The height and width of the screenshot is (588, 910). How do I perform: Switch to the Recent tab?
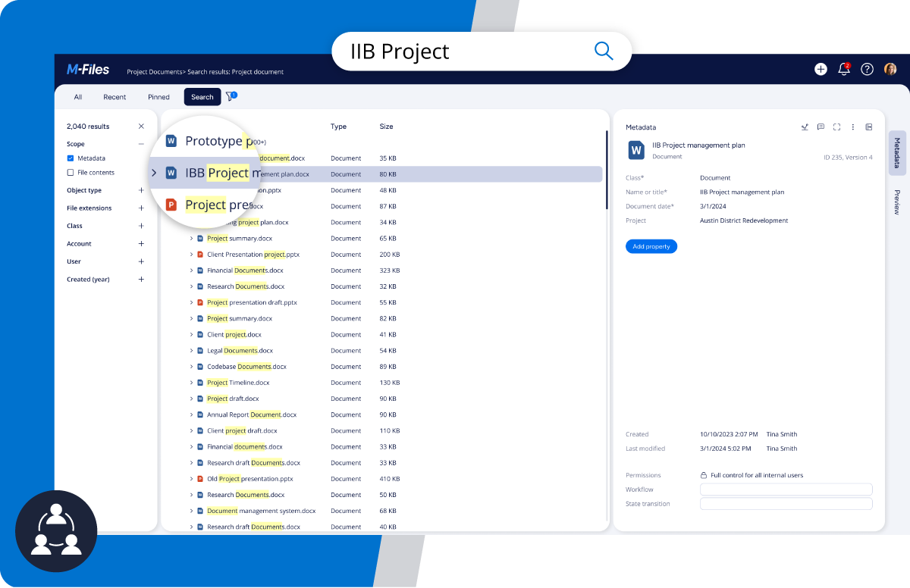[115, 97]
